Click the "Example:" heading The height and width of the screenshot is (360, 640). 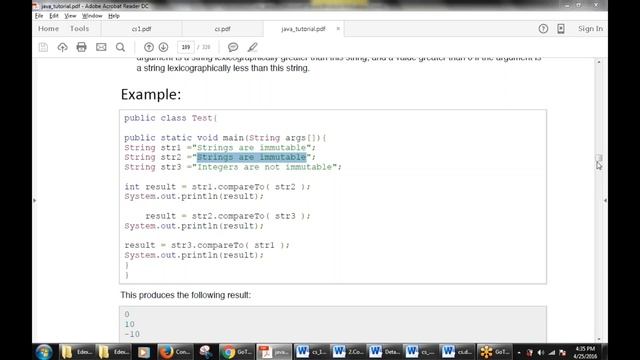pyautogui.click(x=151, y=95)
